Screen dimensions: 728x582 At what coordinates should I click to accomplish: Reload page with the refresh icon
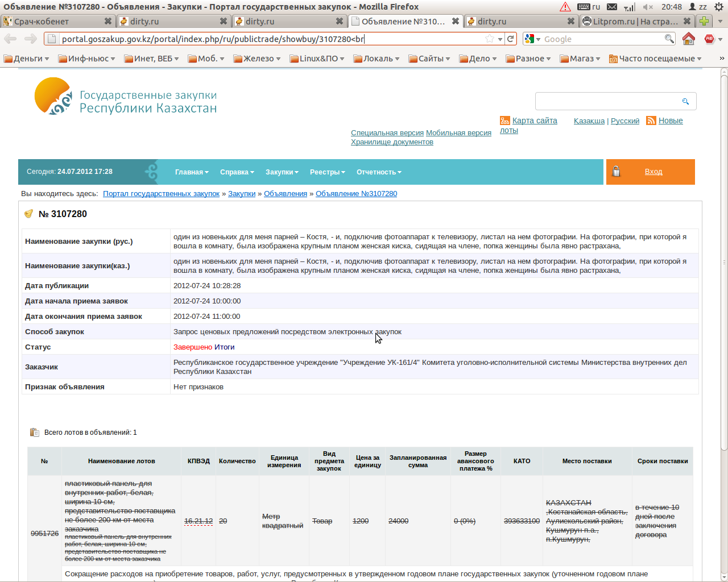click(x=511, y=39)
